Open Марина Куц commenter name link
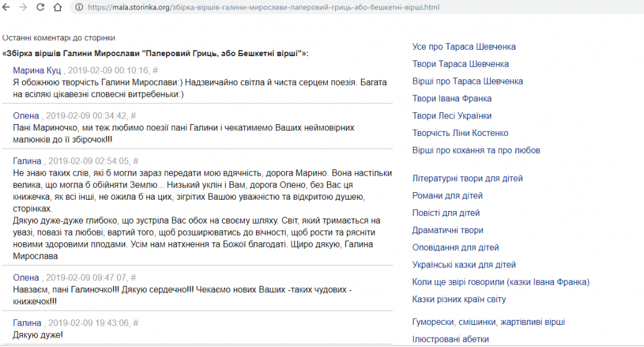The width and height of the screenshot is (644, 347). click(x=36, y=71)
